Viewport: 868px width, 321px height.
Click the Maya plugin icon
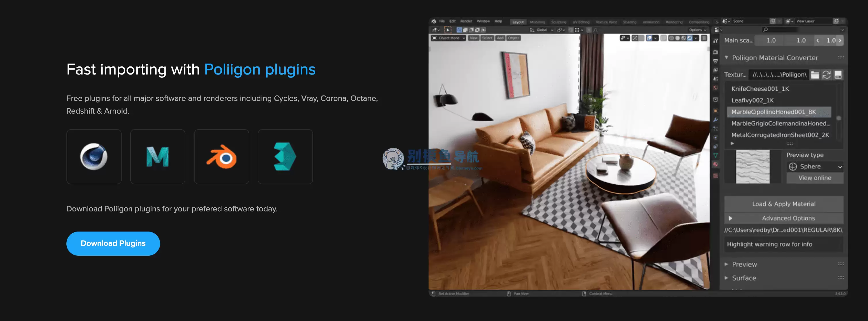pyautogui.click(x=158, y=157)
